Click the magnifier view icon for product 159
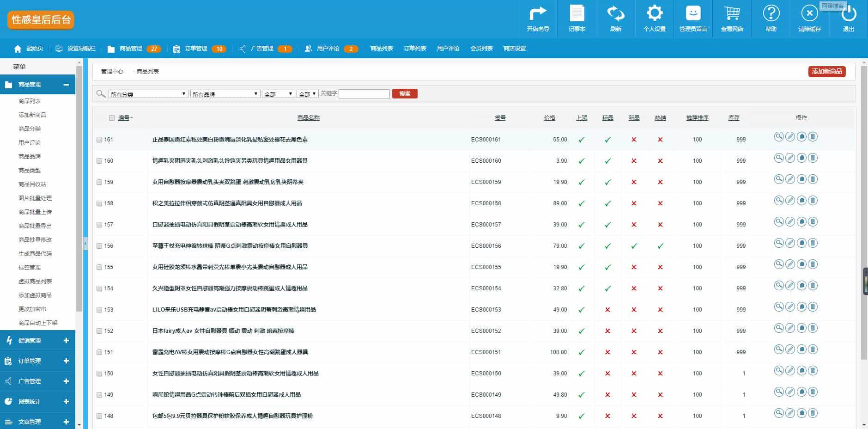Image resolution: width=868 pixels, height=429 pixels. pyautogui.click(x=779, y=179)
